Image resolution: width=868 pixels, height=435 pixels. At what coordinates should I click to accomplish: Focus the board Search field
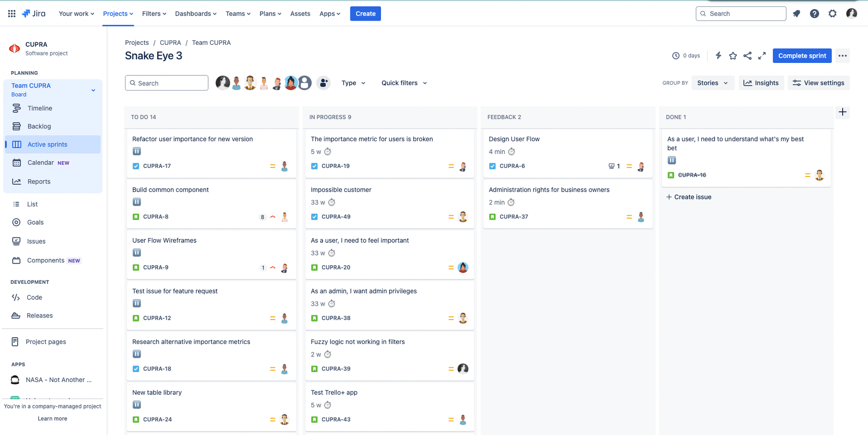click(167, 83)
